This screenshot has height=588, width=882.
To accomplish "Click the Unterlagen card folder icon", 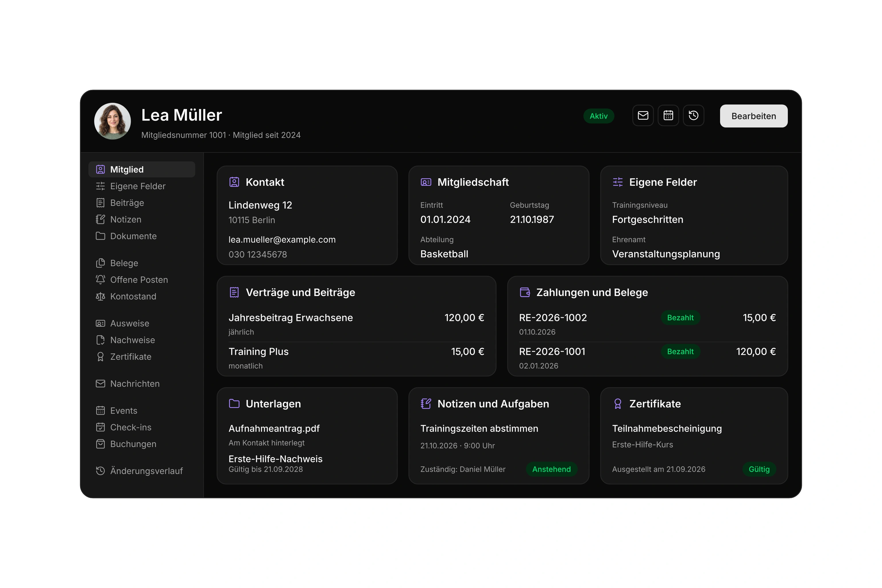I will point(234,403).
